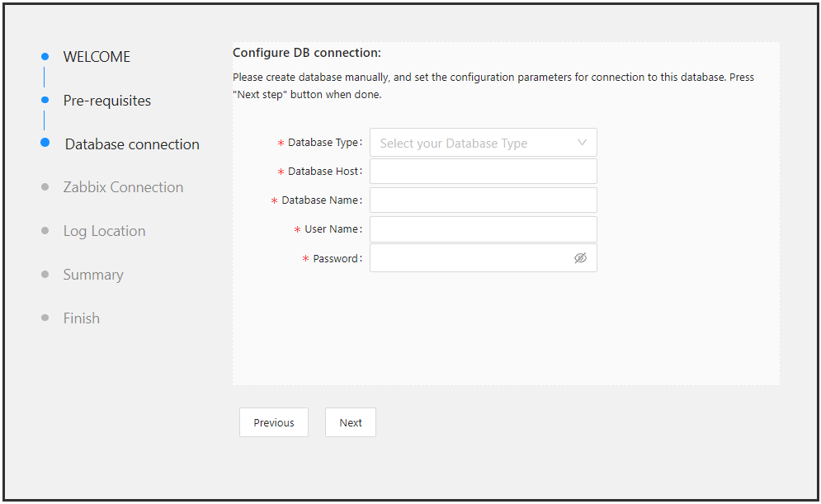Click the Database Type chevron arrow
Image resolution: width=821 pixels, height=504 pixels.
coord(582,143)
